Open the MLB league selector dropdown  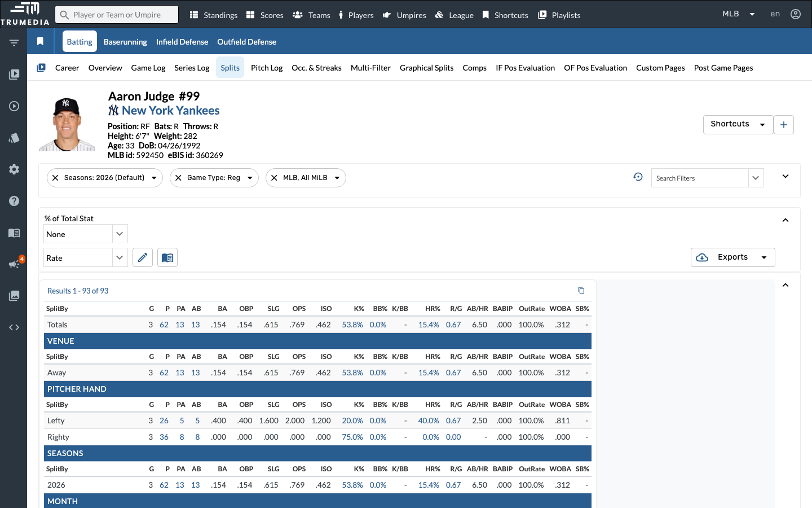739,14
